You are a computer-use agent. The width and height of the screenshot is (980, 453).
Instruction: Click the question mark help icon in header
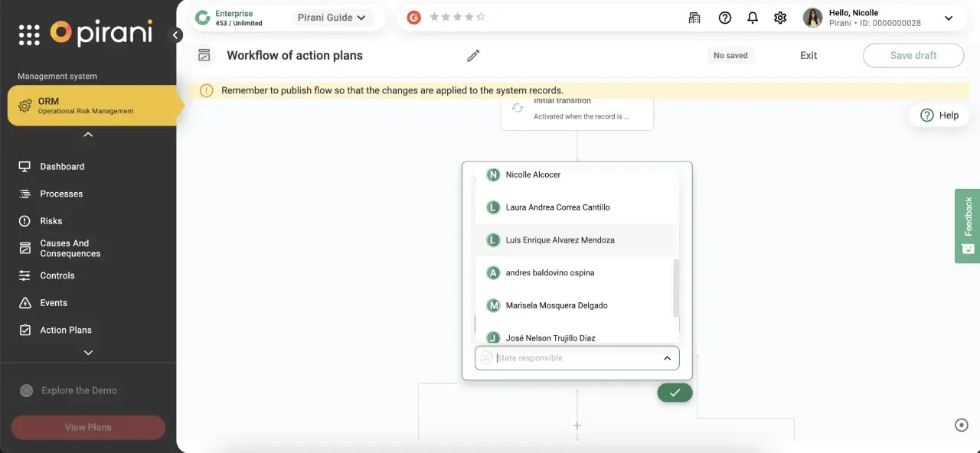click(x=725, y=18)
